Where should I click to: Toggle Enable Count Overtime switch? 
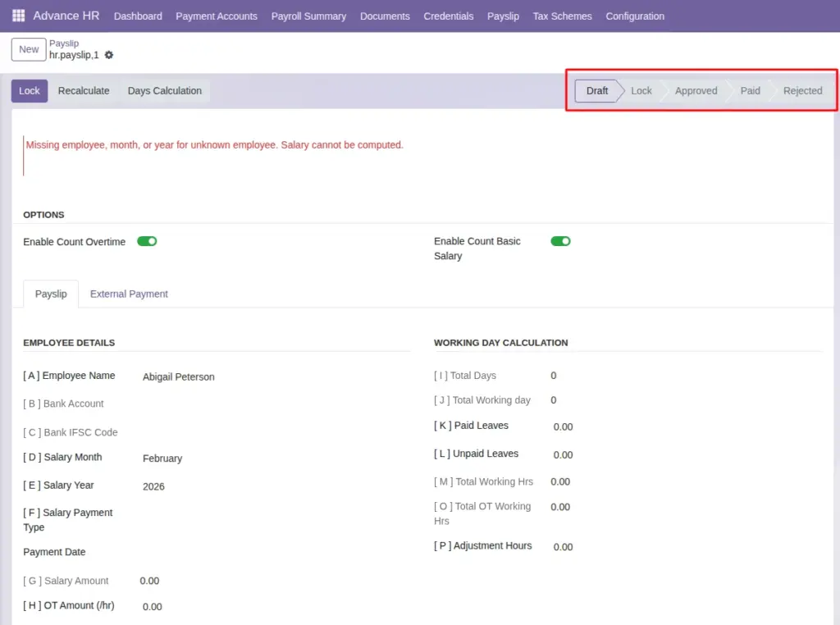click(x=147, y=241)
